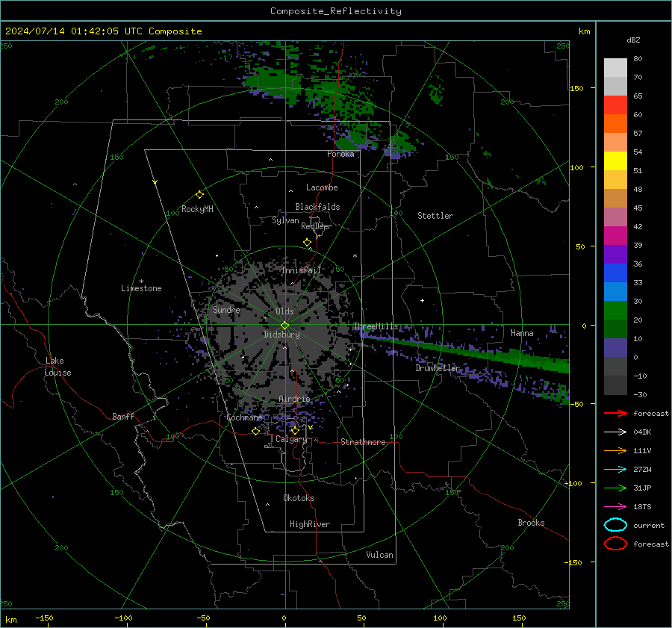Click the Vulcan city label
The width and height of the screenshot is (672, 628).
point(379,555)
